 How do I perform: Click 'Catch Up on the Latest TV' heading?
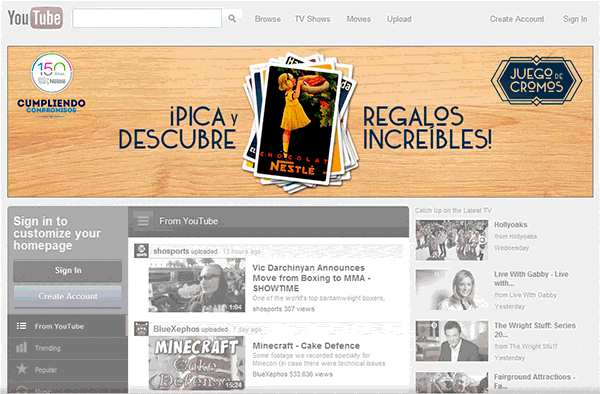pos(453,210)
